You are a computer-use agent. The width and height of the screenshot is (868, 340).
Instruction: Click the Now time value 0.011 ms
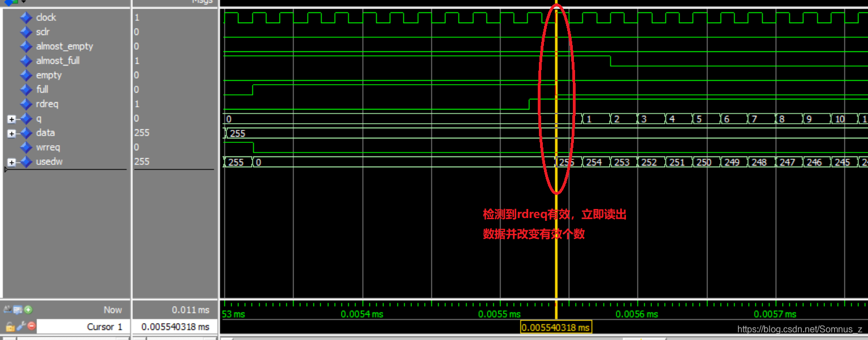tap(191, 310)
